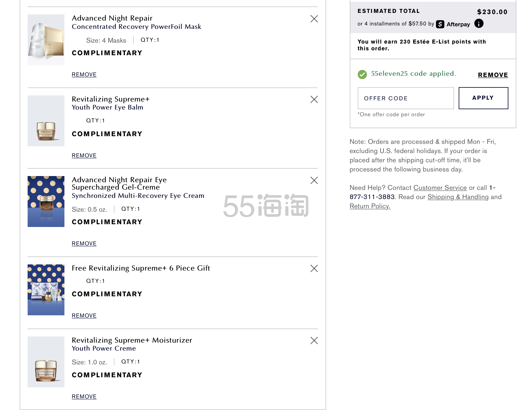Image resolution: width=532 pixels, height=411 pixels.
Task: Click X icon for Youth Power Eye Balm
Action: (314, 100)
